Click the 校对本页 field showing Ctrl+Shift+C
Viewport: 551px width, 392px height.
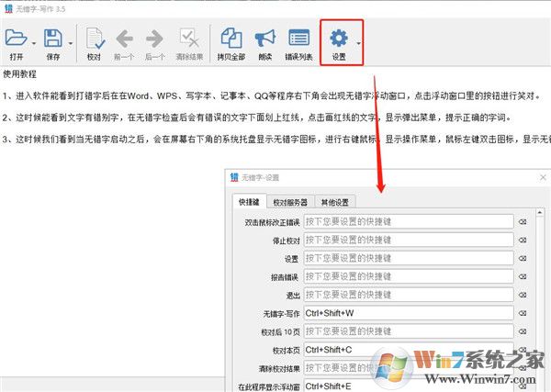pyautogui.click(x=409, y=350)
